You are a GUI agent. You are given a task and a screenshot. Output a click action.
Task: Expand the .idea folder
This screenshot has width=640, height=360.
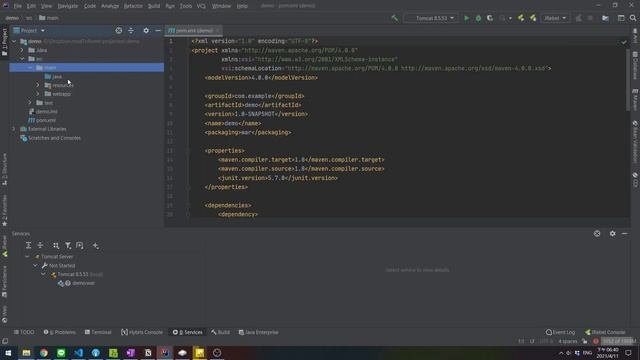[22, 50]
